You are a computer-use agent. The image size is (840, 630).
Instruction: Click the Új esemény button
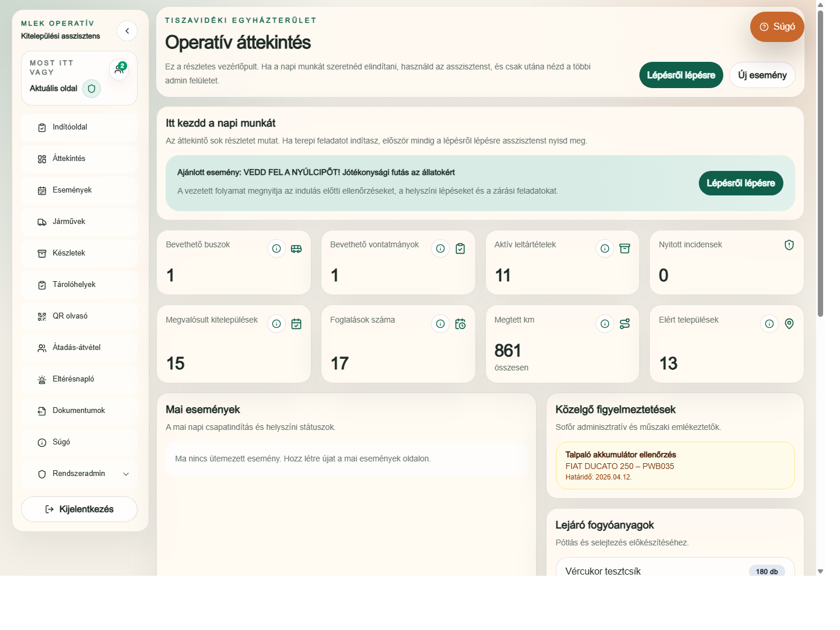(x=762, y=75)
